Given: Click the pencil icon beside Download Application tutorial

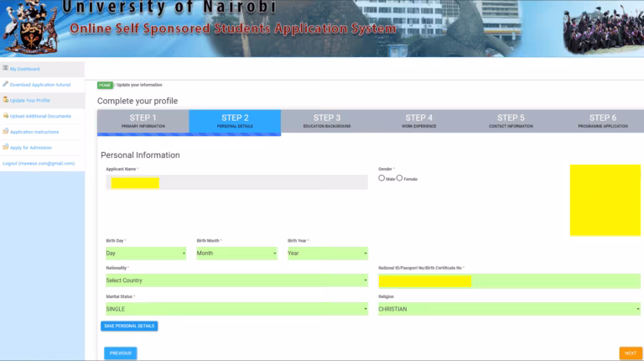Looking at the screenshot, I should tap(5, 84).
